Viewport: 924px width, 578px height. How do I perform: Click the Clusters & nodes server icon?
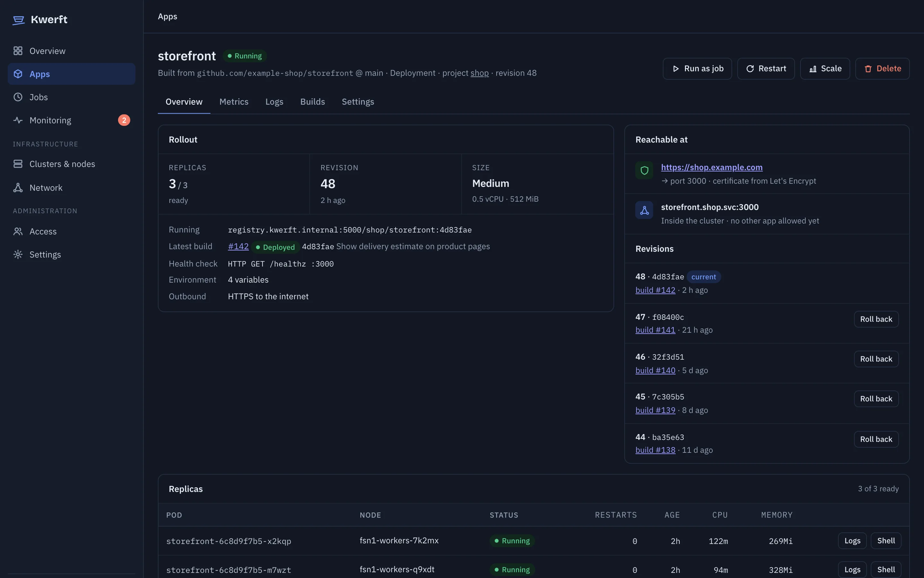pos(18,164)
